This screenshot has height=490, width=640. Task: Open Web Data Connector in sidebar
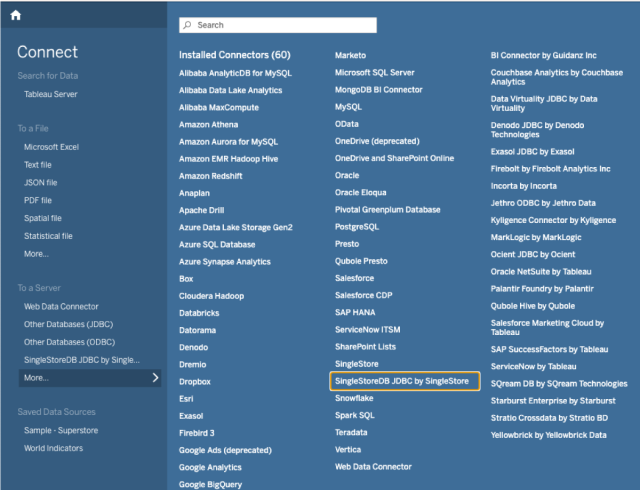pos(61,307)
